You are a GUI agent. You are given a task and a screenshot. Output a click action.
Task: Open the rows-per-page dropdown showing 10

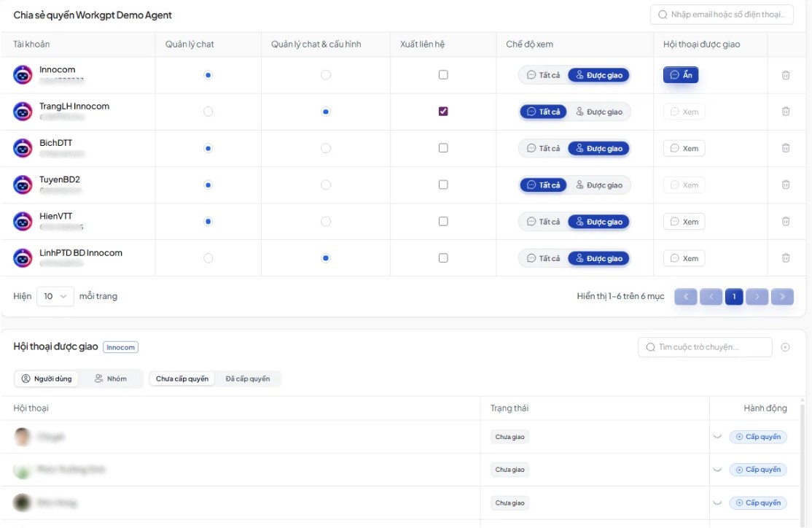point(55,296)
